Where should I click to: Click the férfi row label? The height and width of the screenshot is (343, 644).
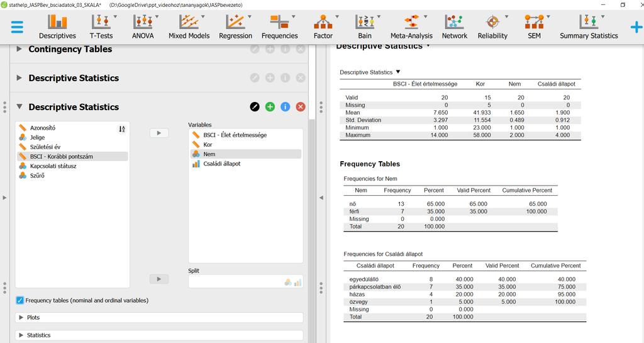coord(354,211)
